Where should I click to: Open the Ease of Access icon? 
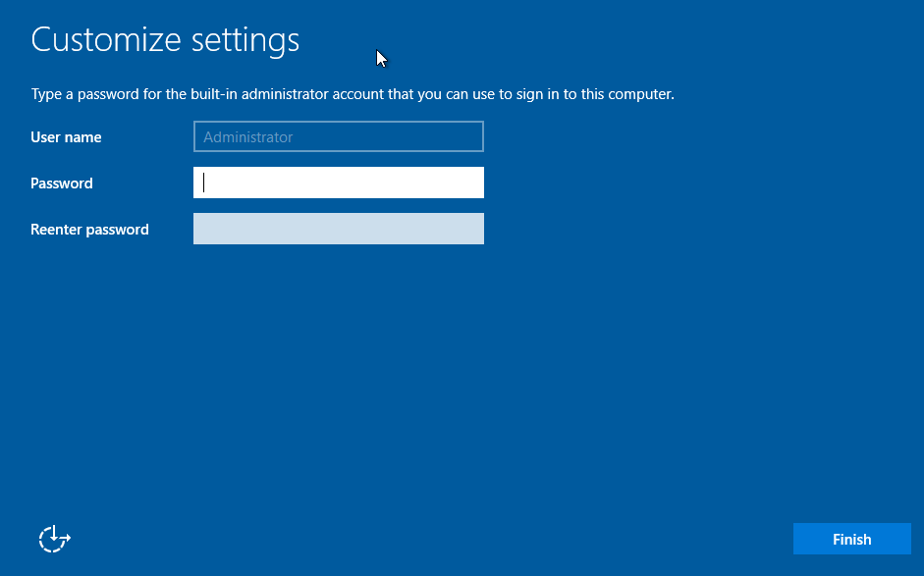coord(55,539)
